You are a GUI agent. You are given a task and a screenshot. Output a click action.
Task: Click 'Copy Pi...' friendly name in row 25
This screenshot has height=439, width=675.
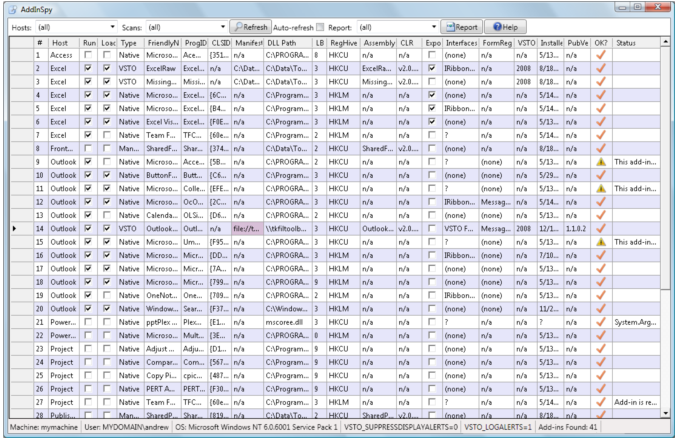point(161,375)
